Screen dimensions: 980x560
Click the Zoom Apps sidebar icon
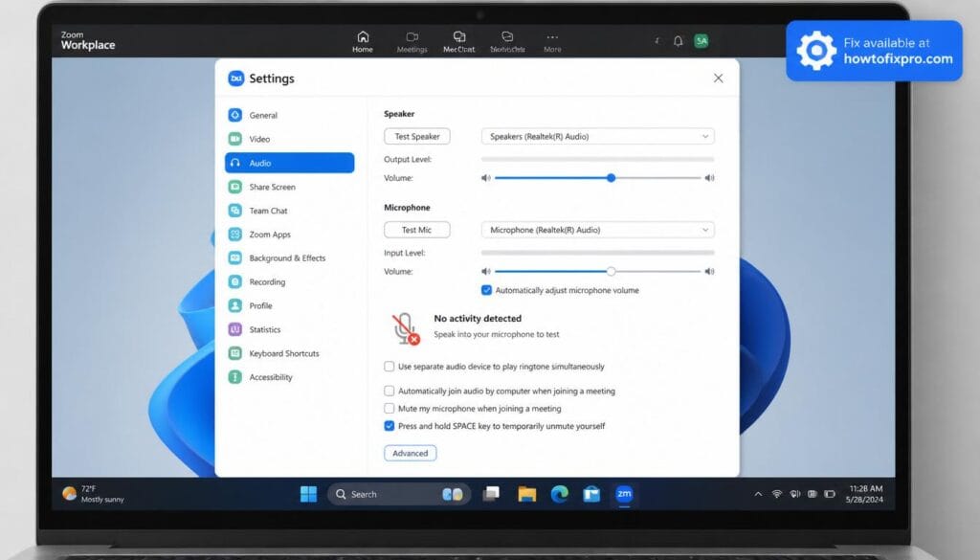click(235, 235)
